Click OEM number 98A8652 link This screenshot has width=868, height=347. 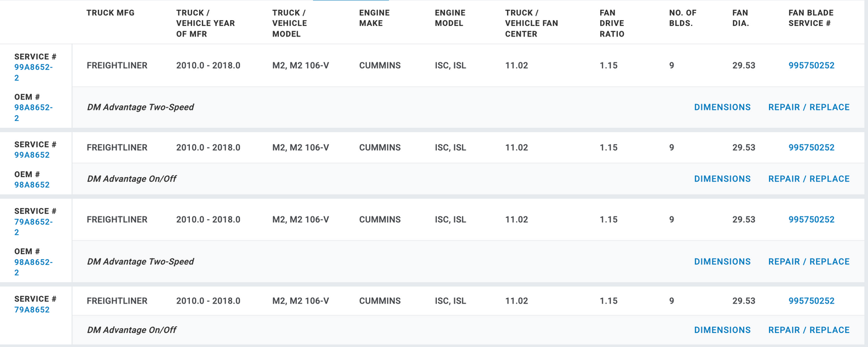pyautogui.click(x=32, y=185)
